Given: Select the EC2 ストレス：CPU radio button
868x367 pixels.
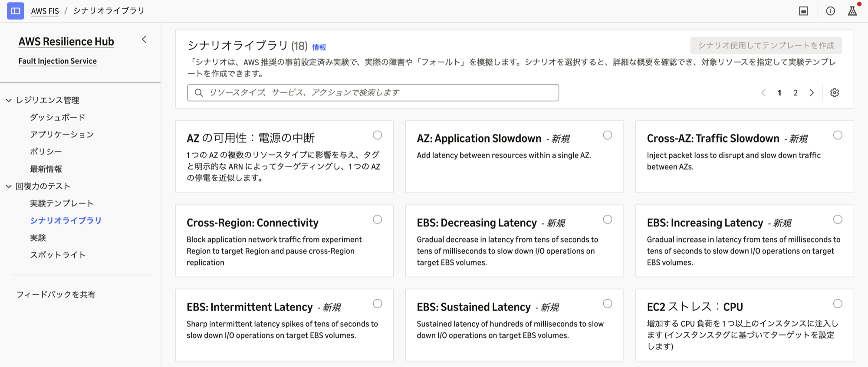Looking at the screenshot, I should click(838, 304).
